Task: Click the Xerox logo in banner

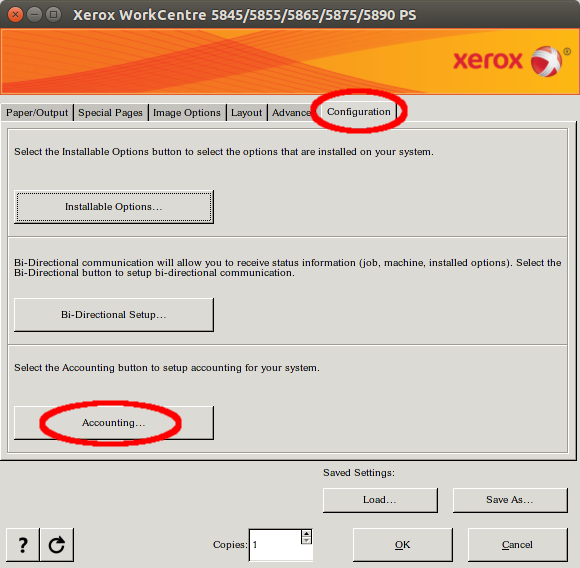Action: click(512, 61)
